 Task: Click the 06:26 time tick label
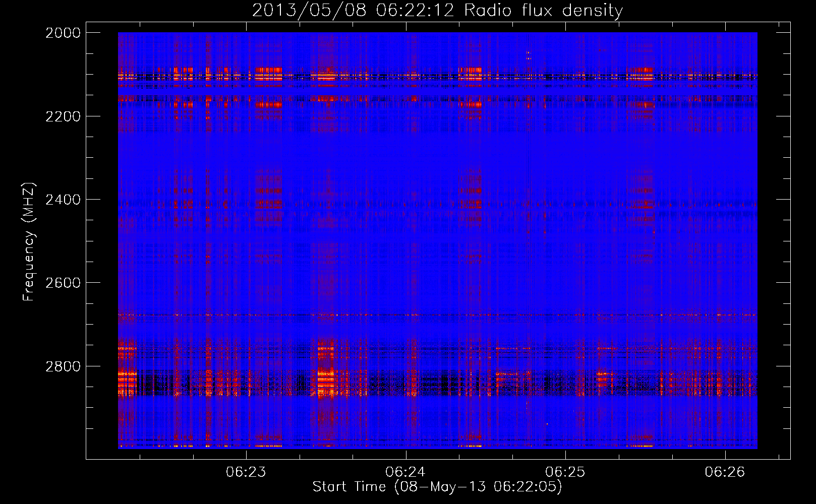tap(725, 472)
